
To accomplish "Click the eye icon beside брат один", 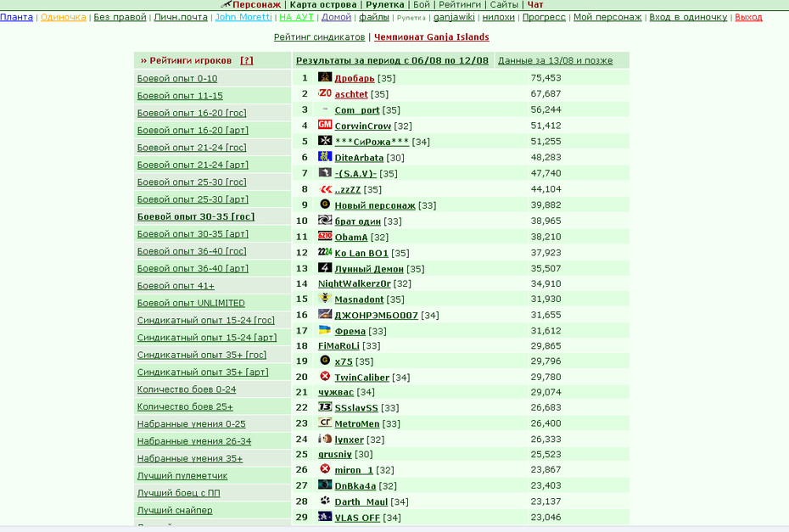I will pos(325,221).
